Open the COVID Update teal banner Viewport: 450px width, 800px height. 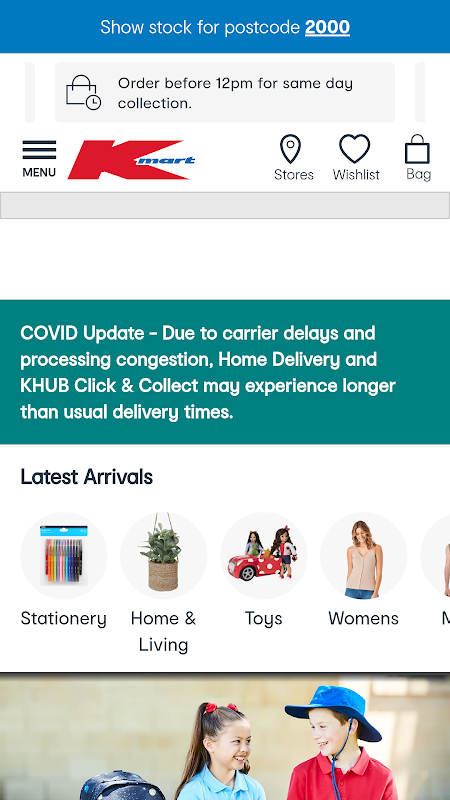pos(225,372)
